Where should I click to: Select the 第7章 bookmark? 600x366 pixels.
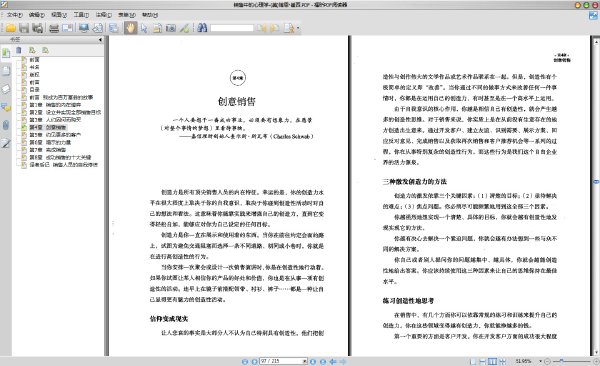[x=47, y=150]
